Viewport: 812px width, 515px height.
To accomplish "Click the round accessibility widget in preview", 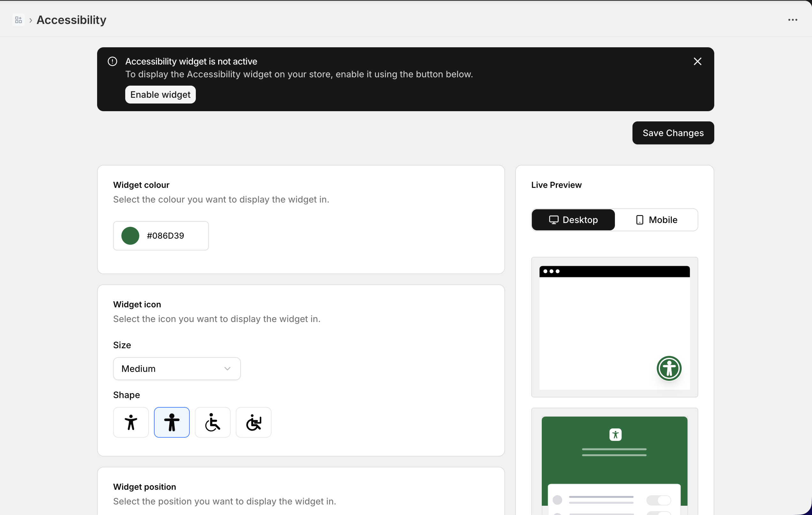I will [x=669, y=368].
